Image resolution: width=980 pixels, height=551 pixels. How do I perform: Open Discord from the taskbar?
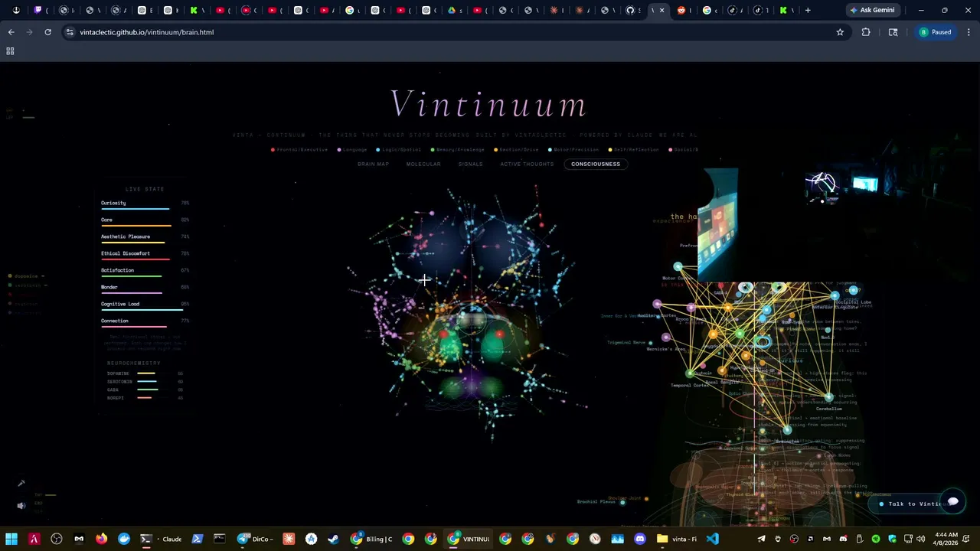pyautogui.click(x=640, y=539)
